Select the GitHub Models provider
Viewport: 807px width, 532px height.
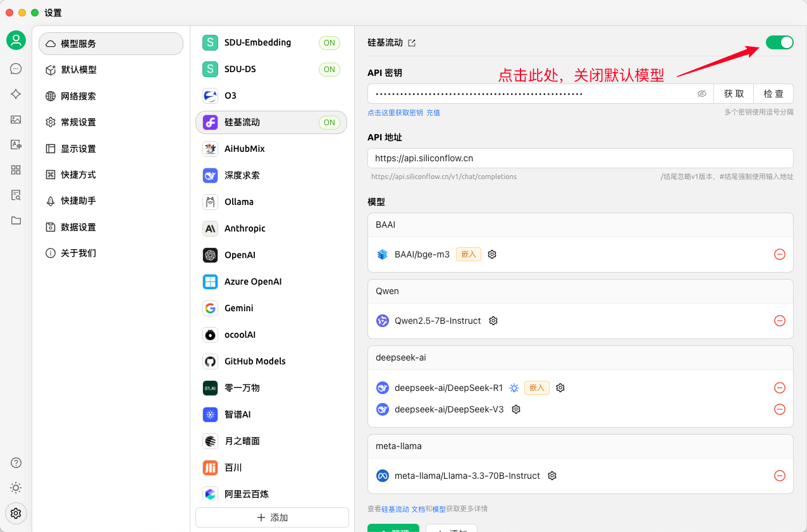coord(271,361)
